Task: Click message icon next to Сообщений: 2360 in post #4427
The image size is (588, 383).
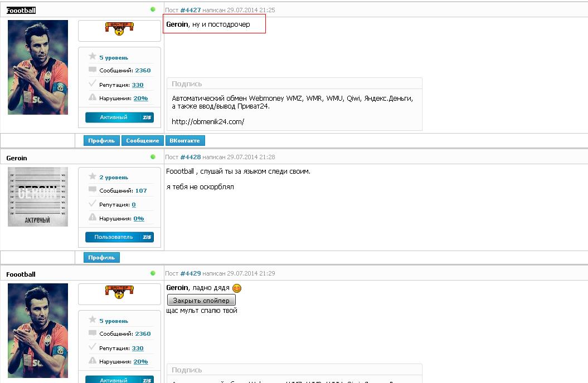Action: 93,70
